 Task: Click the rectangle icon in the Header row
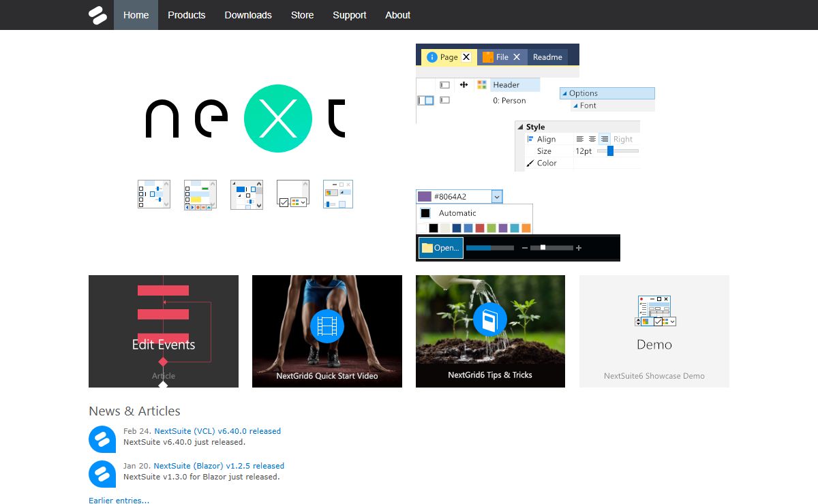(x=444, y=85)
